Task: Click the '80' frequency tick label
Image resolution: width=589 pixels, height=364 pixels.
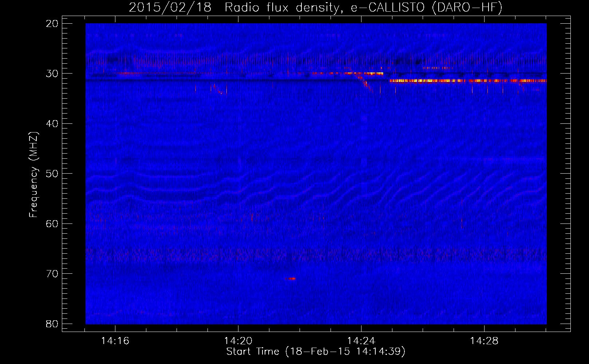Action: (x=52, y=324)
